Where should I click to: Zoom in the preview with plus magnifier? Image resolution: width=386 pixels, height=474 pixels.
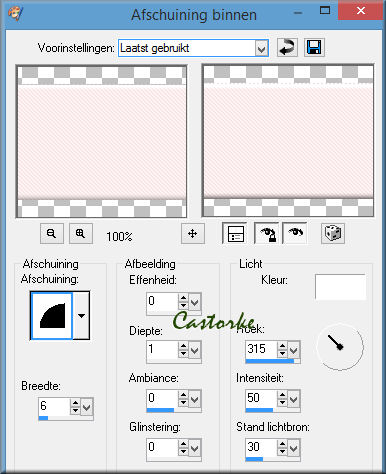pos(80,233)
